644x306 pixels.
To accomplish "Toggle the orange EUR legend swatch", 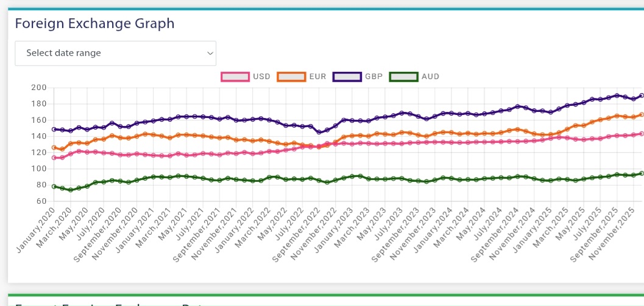I will 291,77.
